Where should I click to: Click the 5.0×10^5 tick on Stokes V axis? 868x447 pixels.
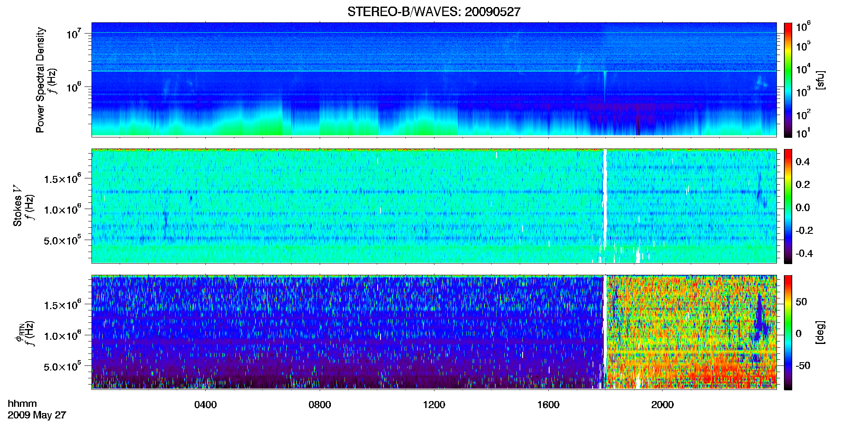[63, 240]
